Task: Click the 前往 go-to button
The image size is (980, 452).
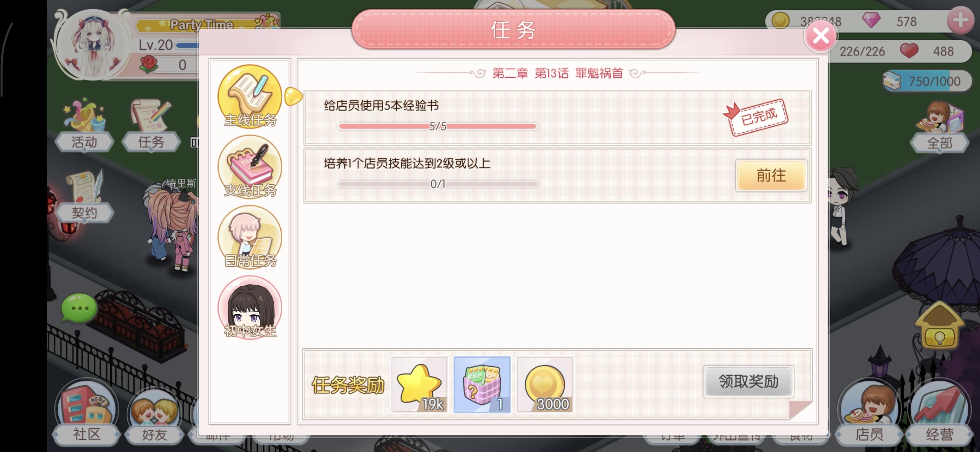Action: pos(771,175)
